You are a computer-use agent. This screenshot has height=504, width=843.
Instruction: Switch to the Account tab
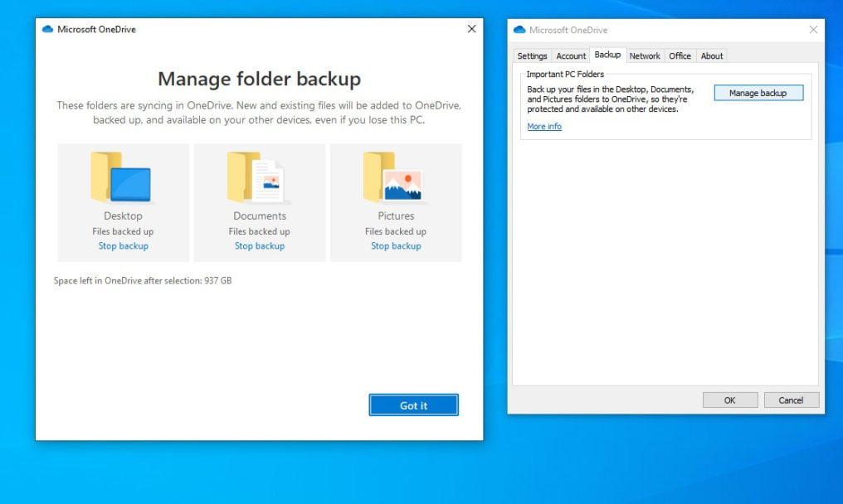[x=571, y=56]
